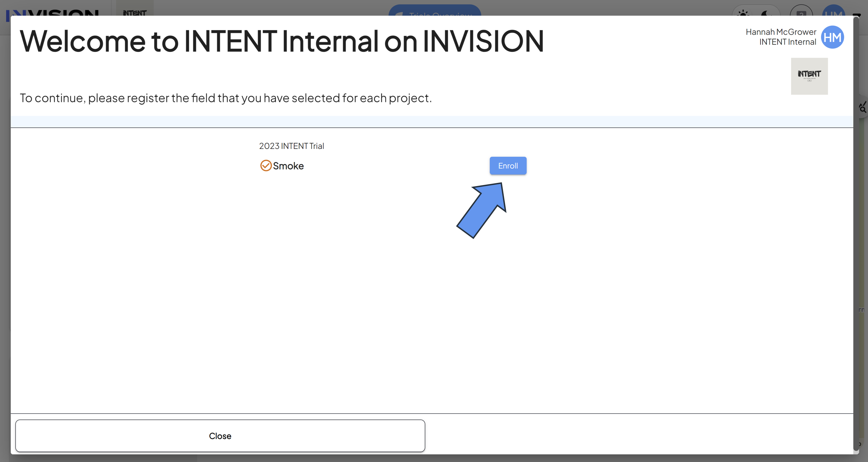The width and height of the screenshot is (868, 462).
Task: Click the orange checkmark beside Smoke
Action: [266, 165]
